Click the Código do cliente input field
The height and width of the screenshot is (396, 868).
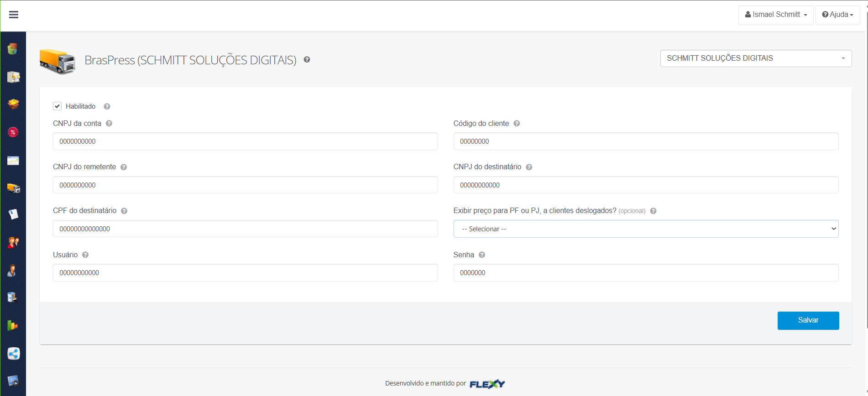(645, 141)
